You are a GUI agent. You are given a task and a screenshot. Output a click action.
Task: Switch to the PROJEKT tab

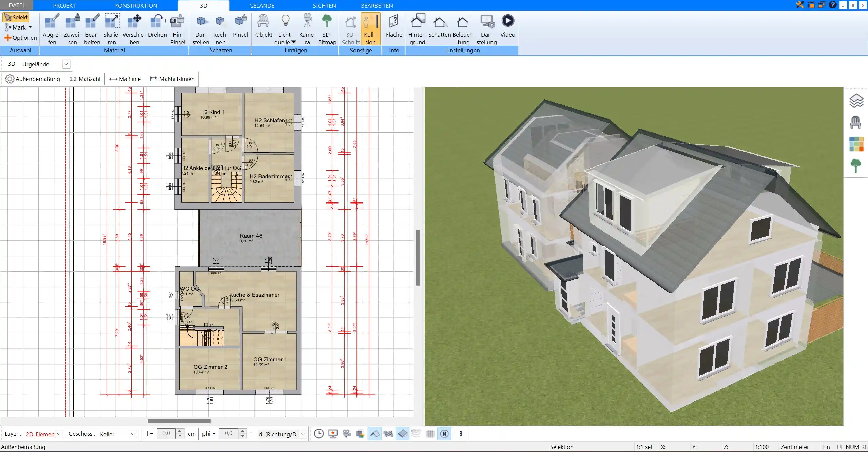(x=64, y=5)
